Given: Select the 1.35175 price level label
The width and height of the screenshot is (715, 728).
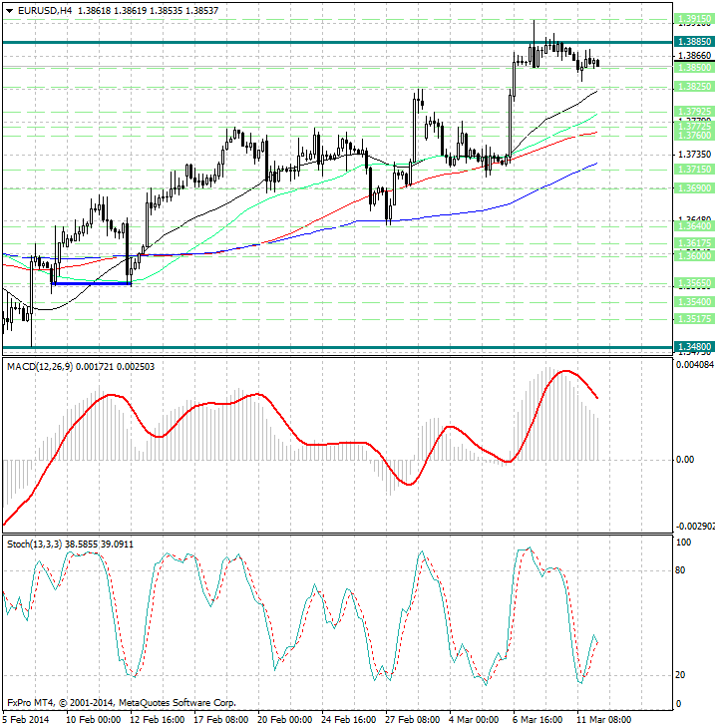Looking at the screenshot, I should pos(694,319).
